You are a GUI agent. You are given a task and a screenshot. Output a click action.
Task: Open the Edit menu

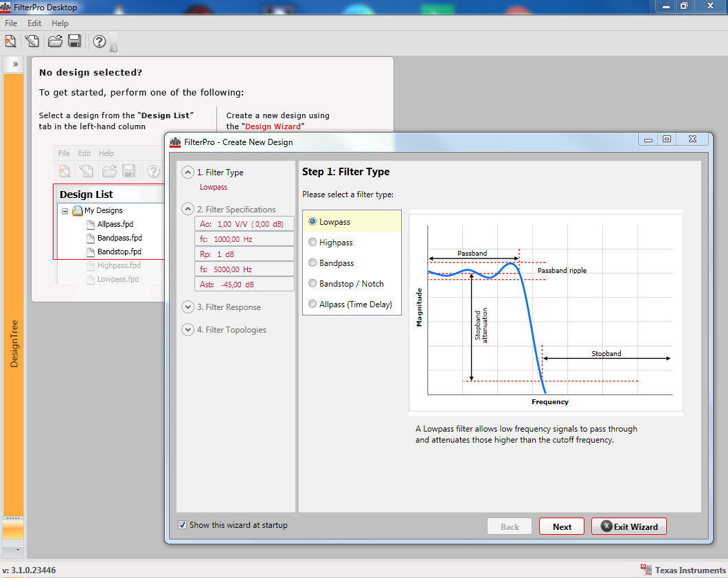(34, 23)
